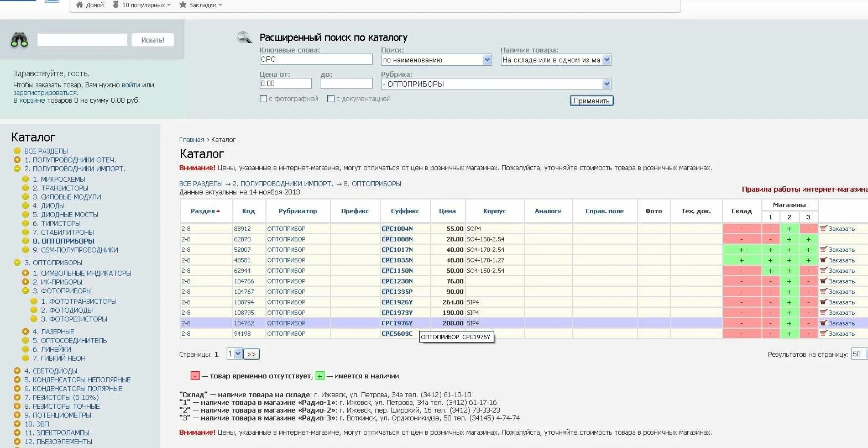Open the Наличие товара dropdown

(556, 60)
